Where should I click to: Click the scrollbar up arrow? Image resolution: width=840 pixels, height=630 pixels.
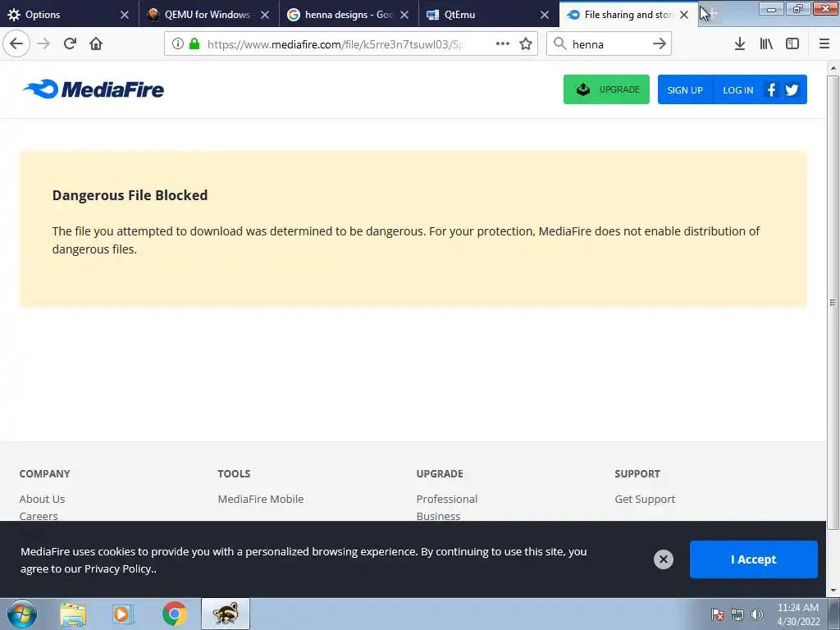pos(833,68)
